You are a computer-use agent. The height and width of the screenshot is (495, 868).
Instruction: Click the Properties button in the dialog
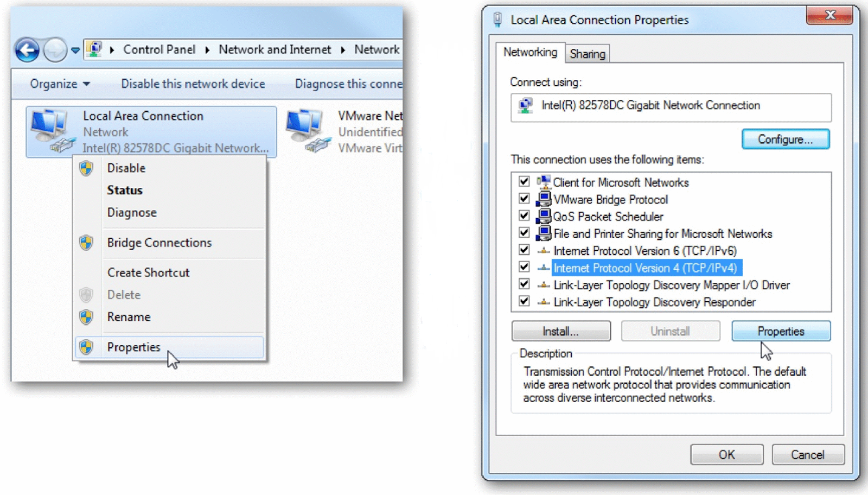point(781,331)
